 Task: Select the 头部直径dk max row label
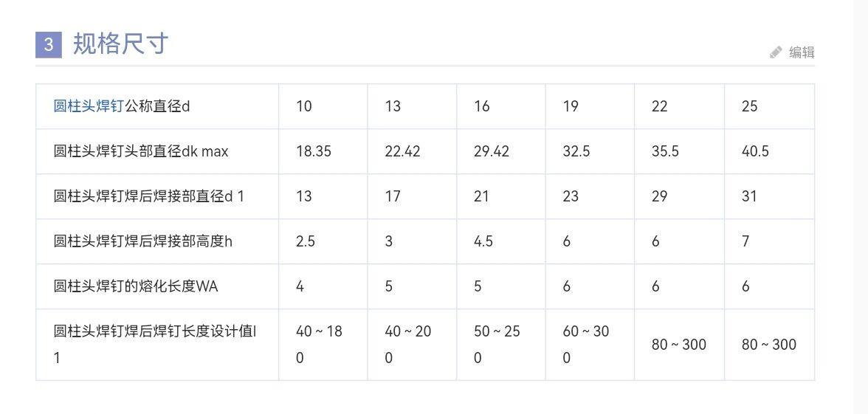coord(141,151)
